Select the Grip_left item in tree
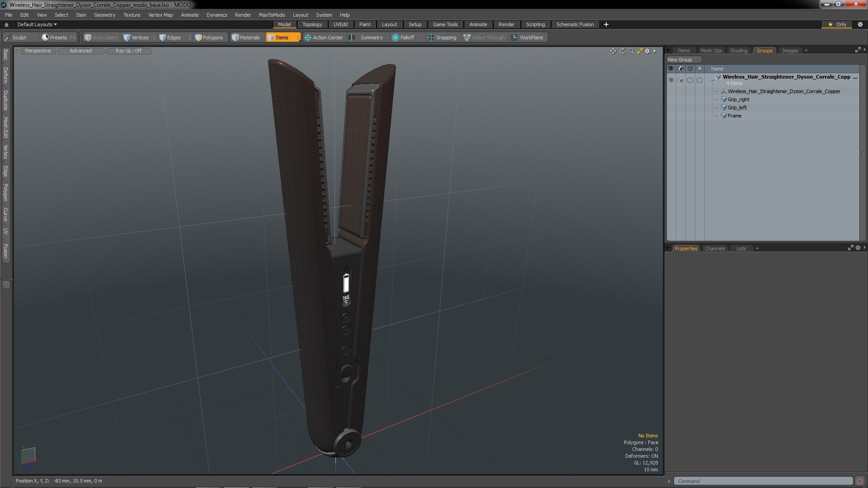868x488 pixels. coord(737,108)
